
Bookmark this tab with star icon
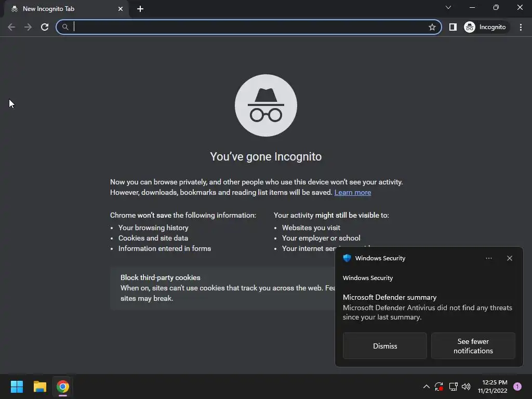coord(432,27)
